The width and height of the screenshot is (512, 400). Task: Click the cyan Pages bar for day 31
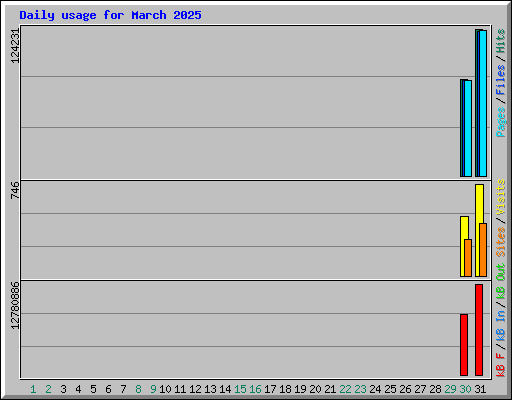pos(483,103)
